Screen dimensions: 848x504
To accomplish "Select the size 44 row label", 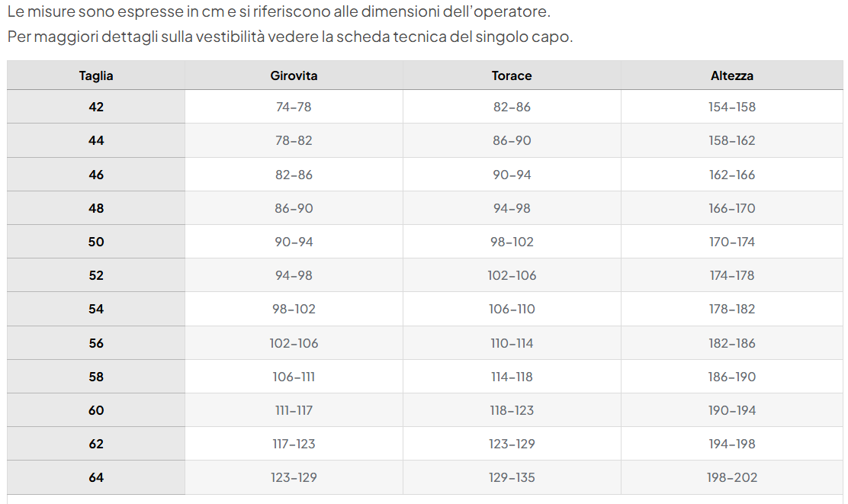I will click(96, 140).
